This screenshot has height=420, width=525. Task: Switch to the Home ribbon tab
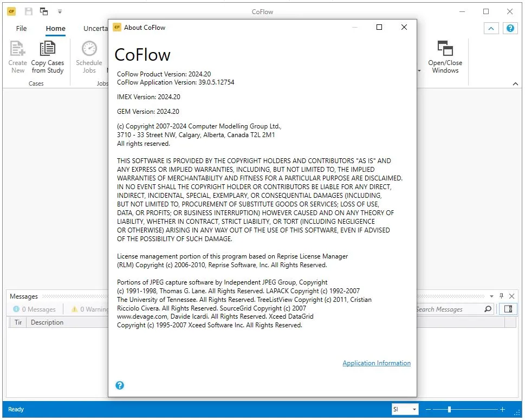(x=56, y=29)
